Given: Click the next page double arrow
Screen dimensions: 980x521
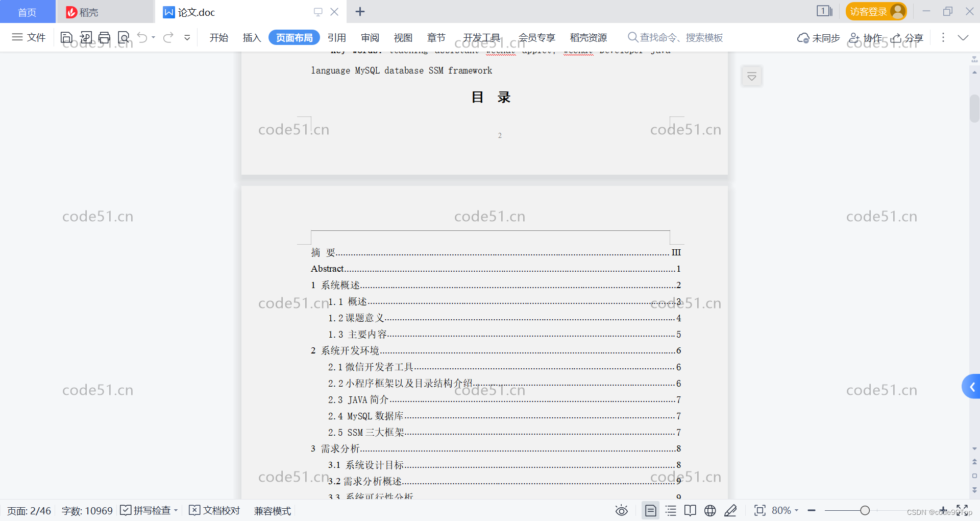Looking at the screenshot, I should click(x=974, y=489).
